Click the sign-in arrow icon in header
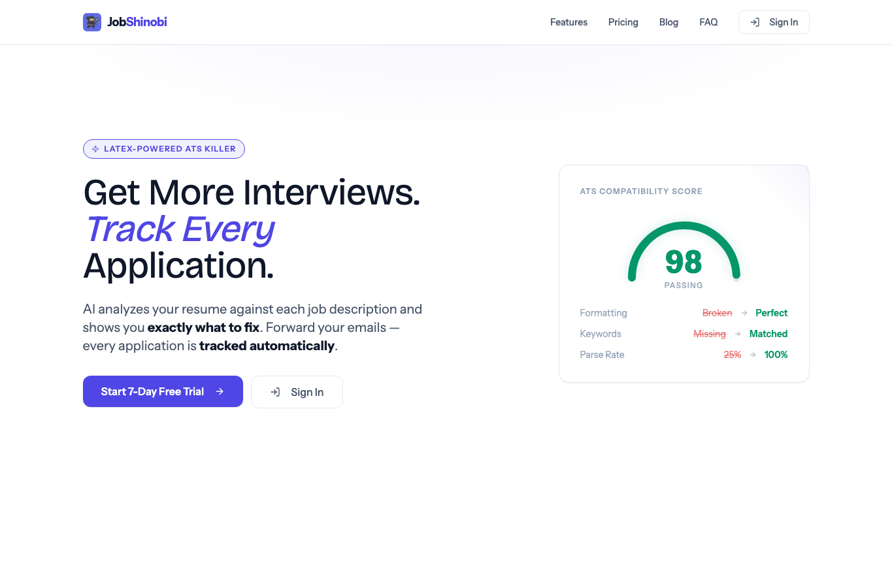Image resolution: width=892 pixels, height=588 pixels. tap(755, 22)
